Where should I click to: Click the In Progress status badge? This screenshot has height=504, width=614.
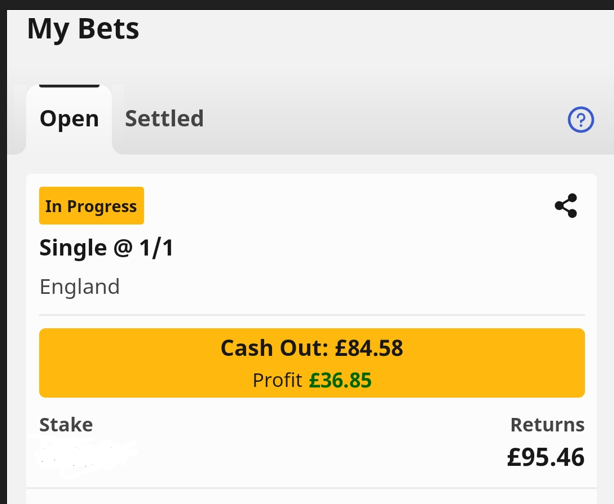[x=91, y=206]
